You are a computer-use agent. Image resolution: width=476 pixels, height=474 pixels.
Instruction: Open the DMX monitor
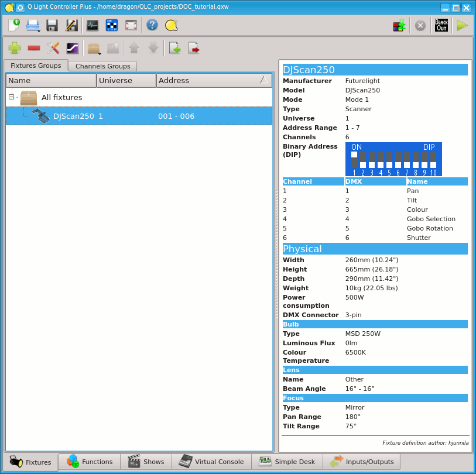[93, 26]
